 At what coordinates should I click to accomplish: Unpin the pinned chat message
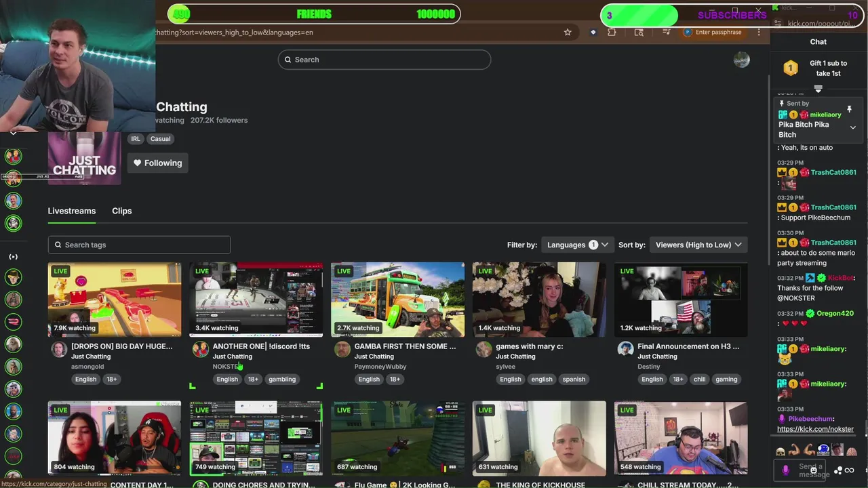click(849, 109)
